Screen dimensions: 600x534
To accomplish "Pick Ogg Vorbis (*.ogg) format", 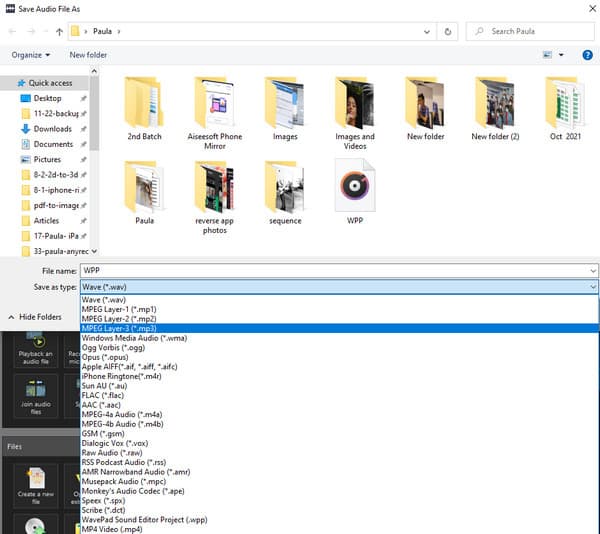I will click(x=339, y=348).
